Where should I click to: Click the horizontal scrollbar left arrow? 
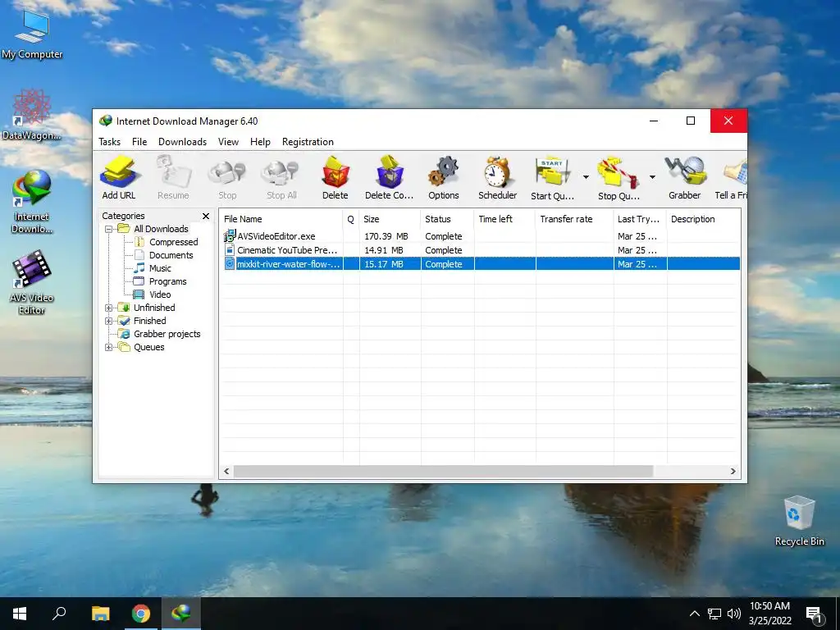pyautogui.click(x=226, y=472)
